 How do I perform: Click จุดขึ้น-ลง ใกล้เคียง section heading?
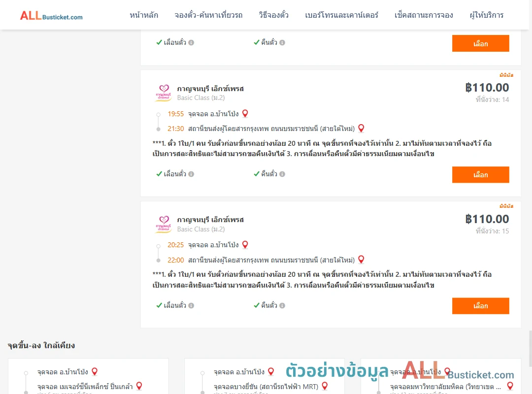point(41,345)
